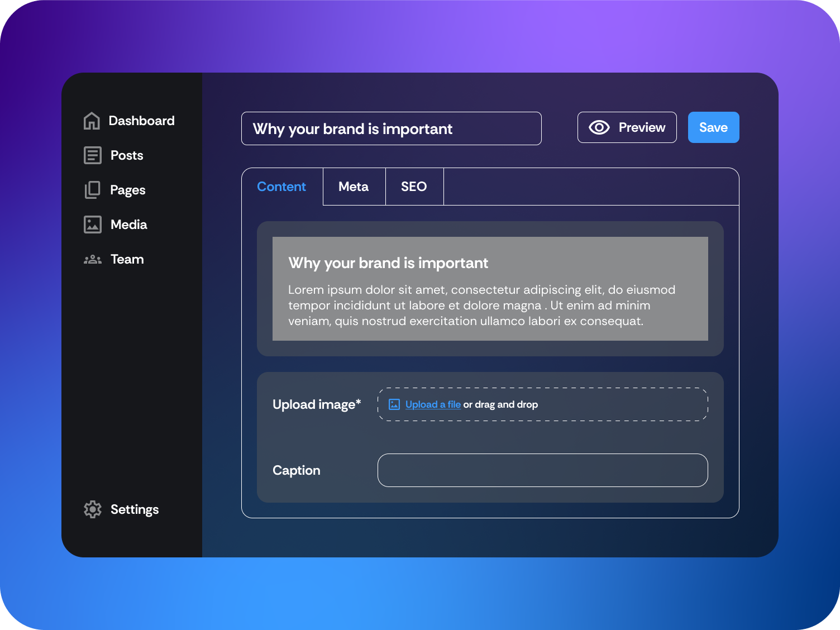Click the image icon in upload area
The image size is (840, 630).
click(x=394, y=404)
